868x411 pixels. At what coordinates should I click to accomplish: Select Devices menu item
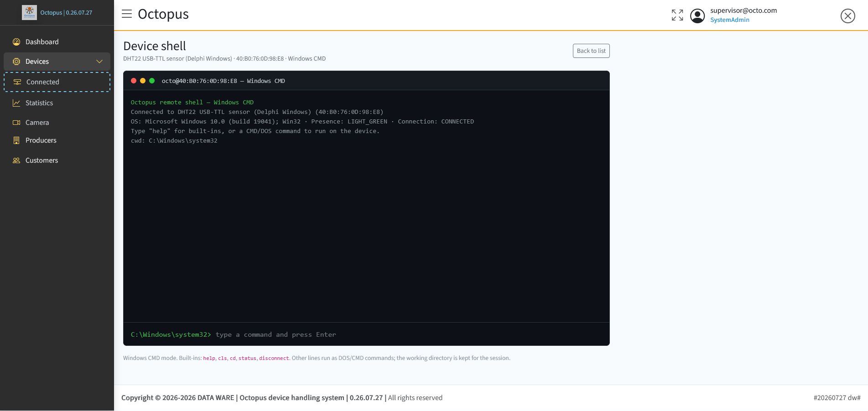[57, 62]
